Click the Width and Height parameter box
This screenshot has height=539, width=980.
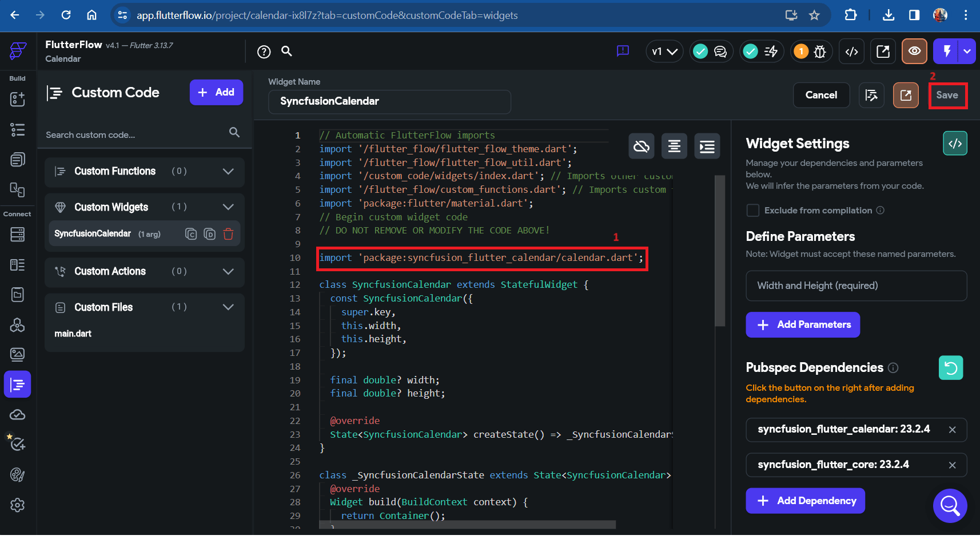856,286
